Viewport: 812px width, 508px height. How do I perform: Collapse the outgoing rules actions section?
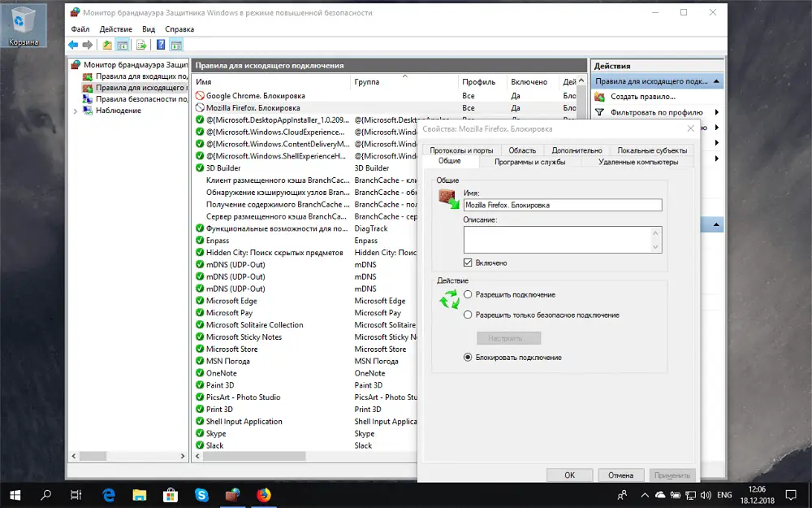[x=716, y=81]
